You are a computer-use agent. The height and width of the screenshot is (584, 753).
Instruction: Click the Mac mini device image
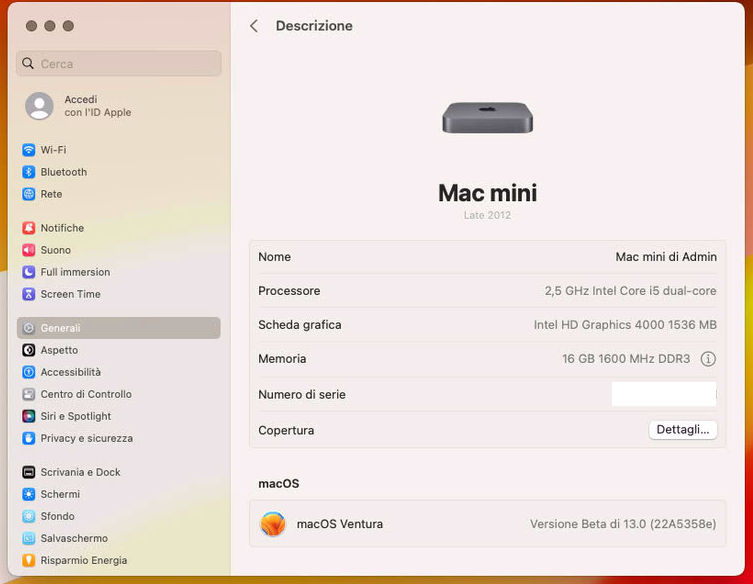[x=487, y=118]
